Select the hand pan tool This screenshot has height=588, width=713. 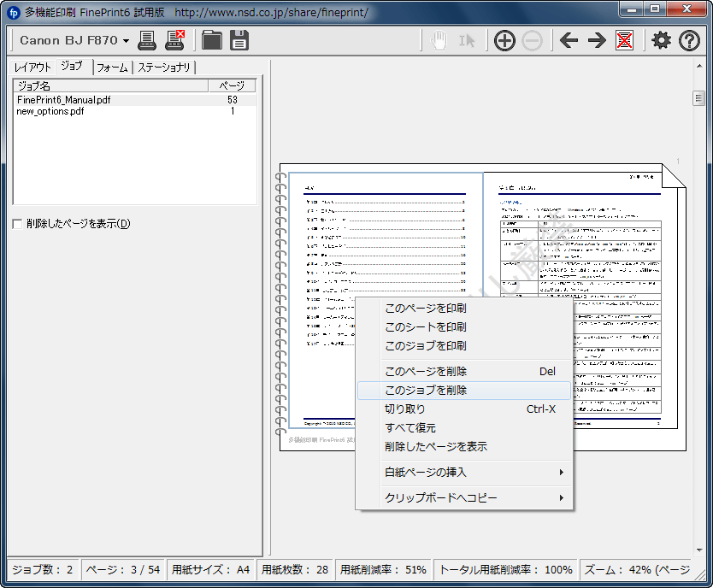click(x=439, y=41)
